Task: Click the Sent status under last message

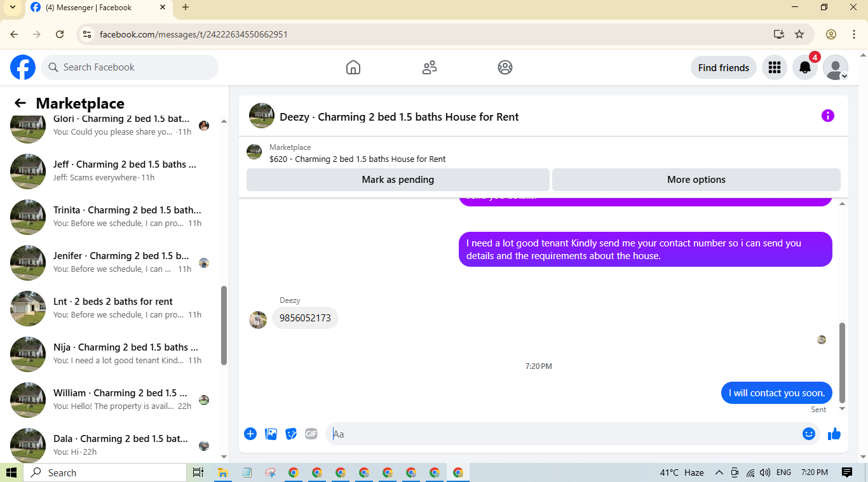Action: [x=818, y=410]
